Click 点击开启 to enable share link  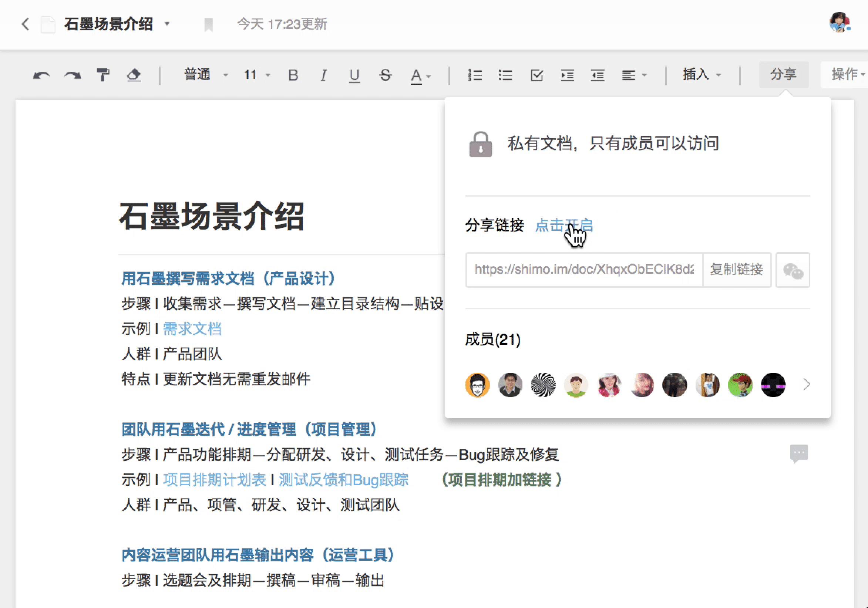pos(563,225)
